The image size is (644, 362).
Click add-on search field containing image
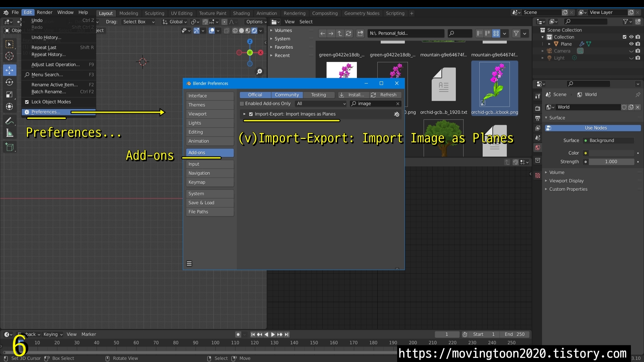click(x=375, y=104)
